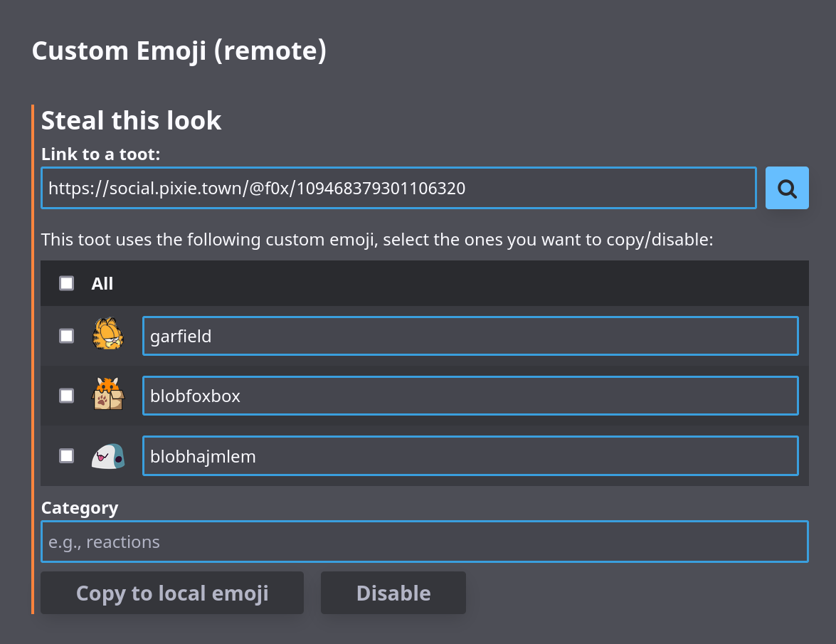836x644 pixels.
Task: Click the custom emoji instruction text
Action: point(378,239)
